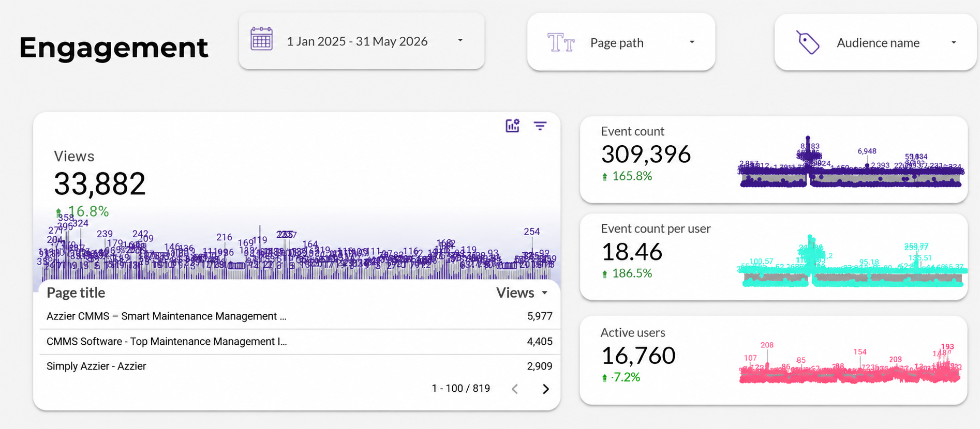The image size is (980, 429).
Task: Open the Page path filter dropdown
Action: click(621, 42)
